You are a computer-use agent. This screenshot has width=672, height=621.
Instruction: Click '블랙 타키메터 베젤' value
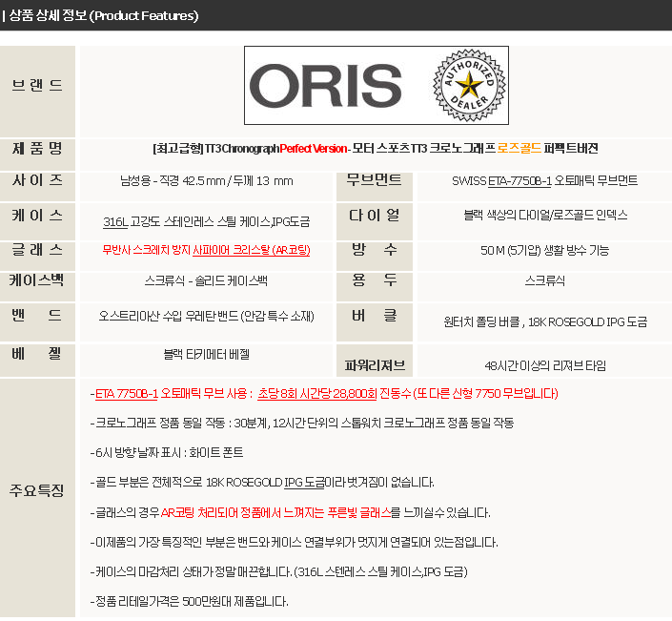[x=206, y=354]
